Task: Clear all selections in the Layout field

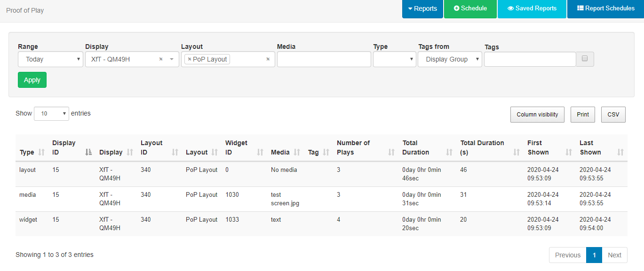Action: [x=268, y=59]
